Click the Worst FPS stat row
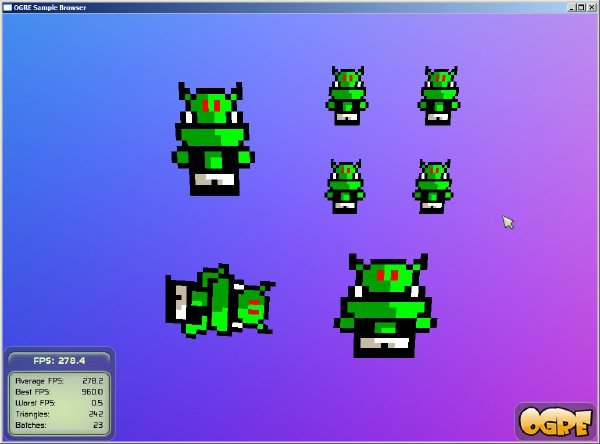600x444 pixels. (59, 403)
